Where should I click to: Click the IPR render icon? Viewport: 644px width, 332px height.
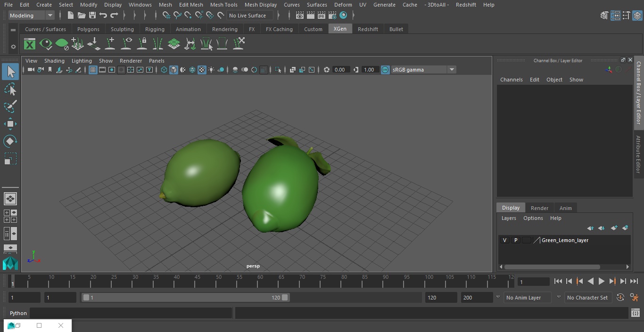coord(322,16)
